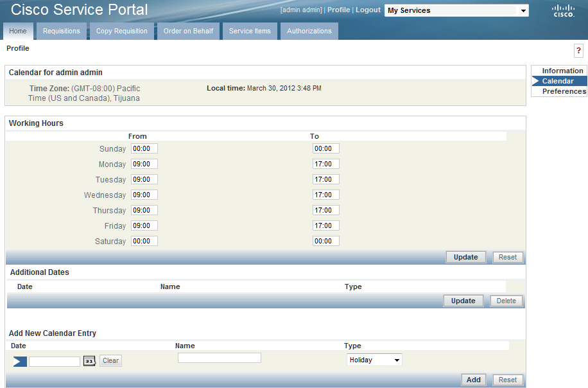Edit the Sunday From time field
Screen dimensions: 588x388
[144, 148]
